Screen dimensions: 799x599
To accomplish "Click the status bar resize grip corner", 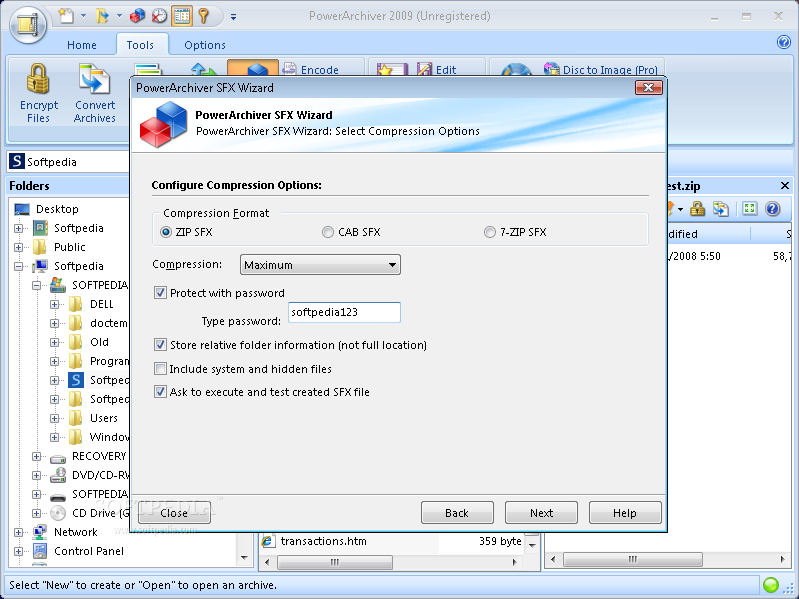I will (x=789, y=589).
